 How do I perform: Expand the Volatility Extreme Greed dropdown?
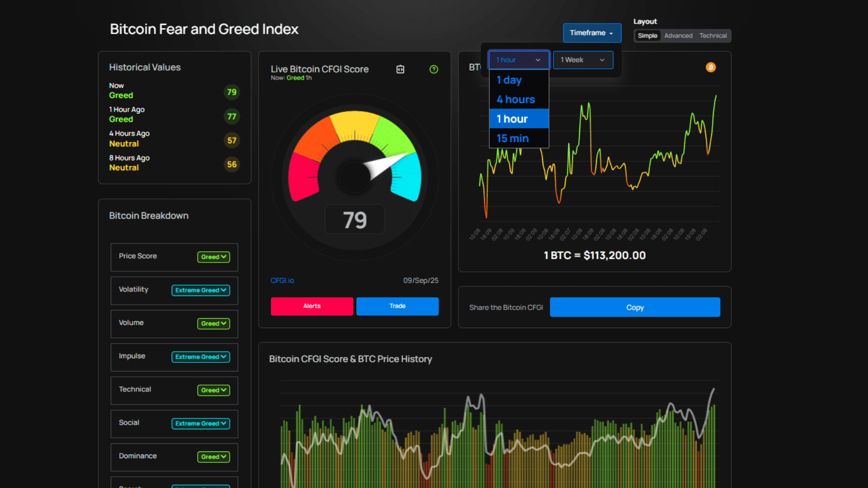pyautogui.click(x=201, y=291)
